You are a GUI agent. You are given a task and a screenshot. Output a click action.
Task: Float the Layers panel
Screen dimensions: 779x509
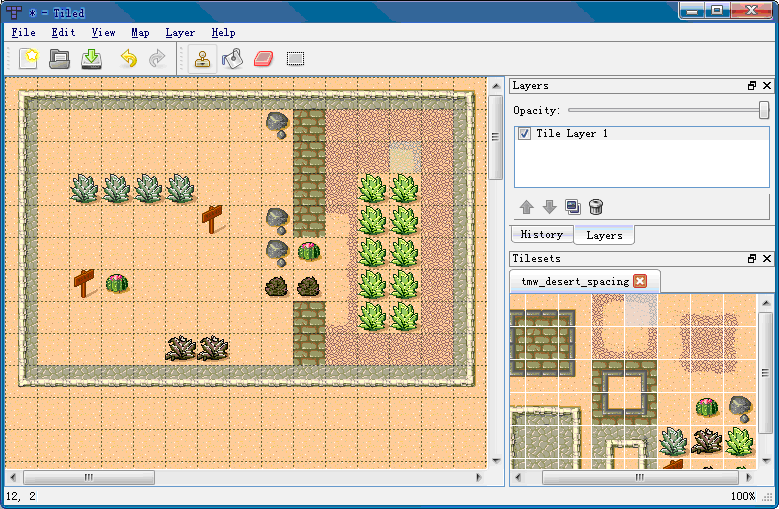point(752,85)
